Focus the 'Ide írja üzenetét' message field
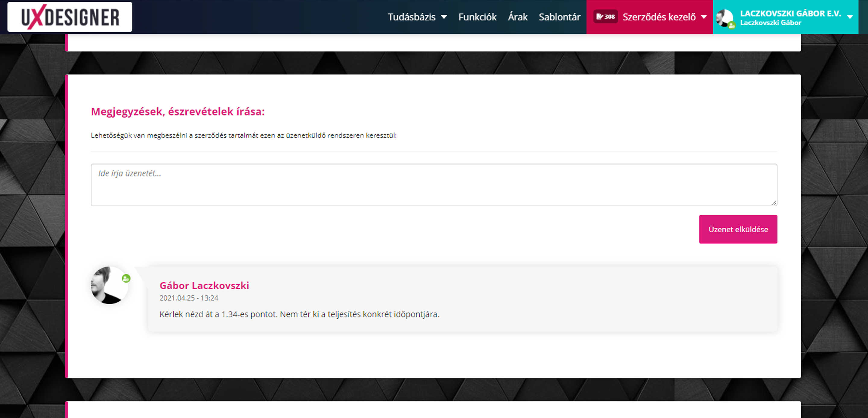Screen dimensions: 868x418 [x=434, y=185]
